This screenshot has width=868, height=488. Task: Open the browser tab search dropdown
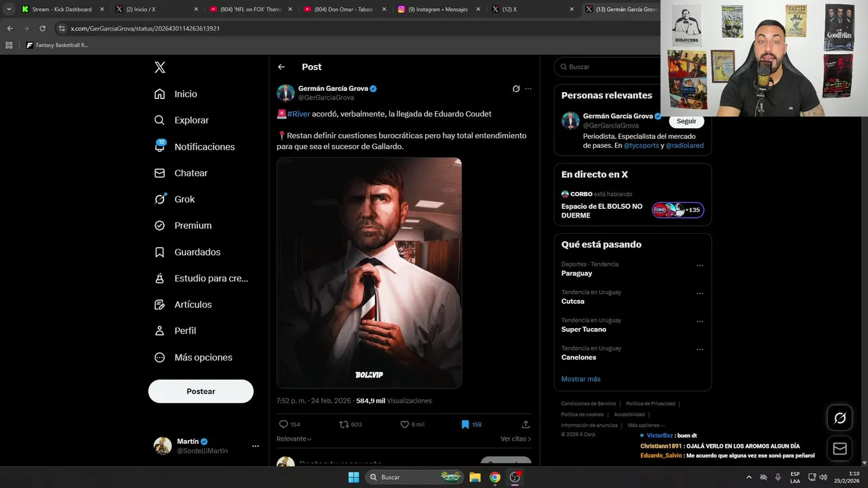(9, 9)
